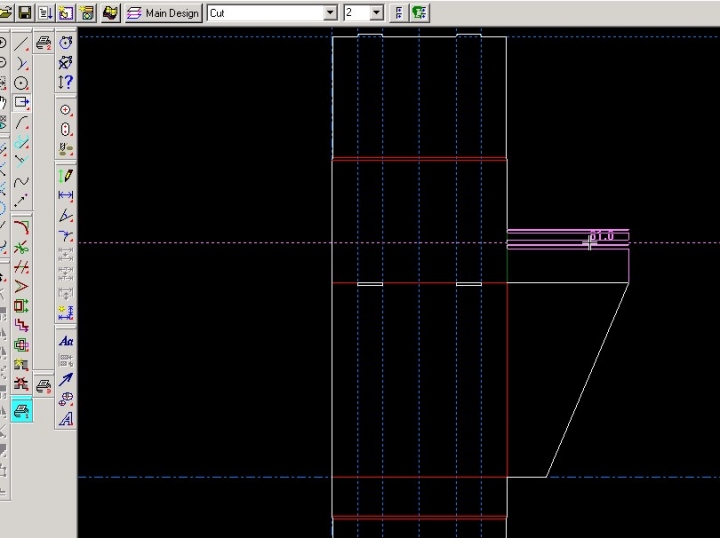720x538 pixels.
Task: Choose the Rectangle tool in left toolbar
Action: (21, 102)
